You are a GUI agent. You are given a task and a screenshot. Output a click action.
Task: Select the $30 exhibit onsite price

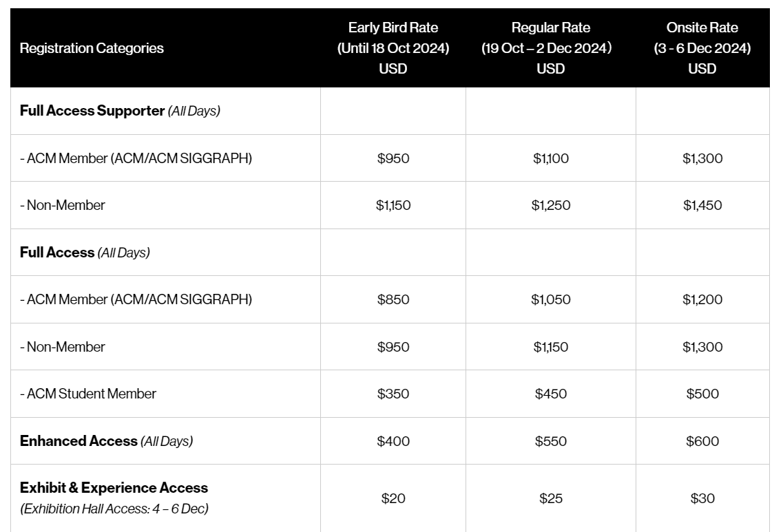pos(702,498)
